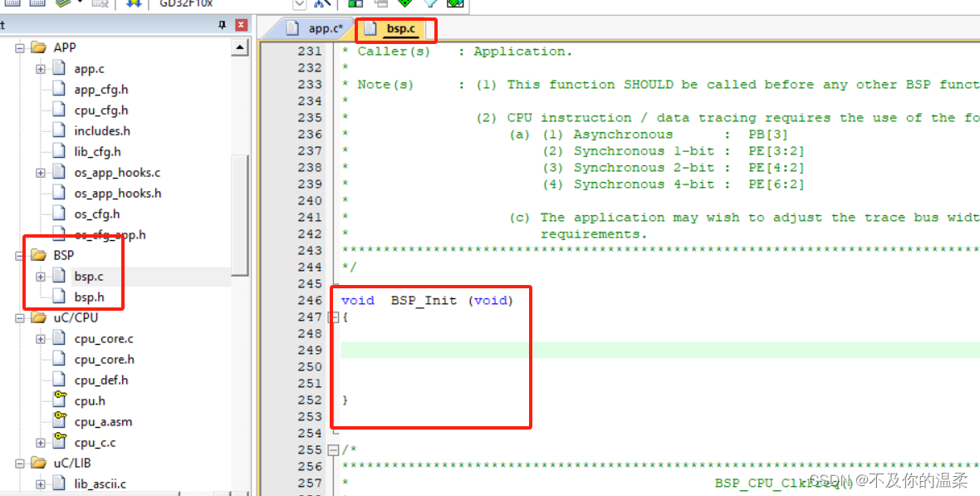Click the lib_ascii.c file icon
This screenshot has height=496, width=980.
pos(59,483)
